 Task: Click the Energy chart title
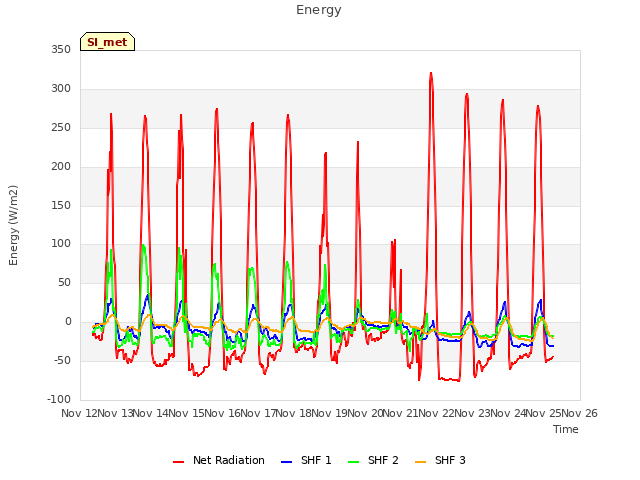(x=319, y=10)
